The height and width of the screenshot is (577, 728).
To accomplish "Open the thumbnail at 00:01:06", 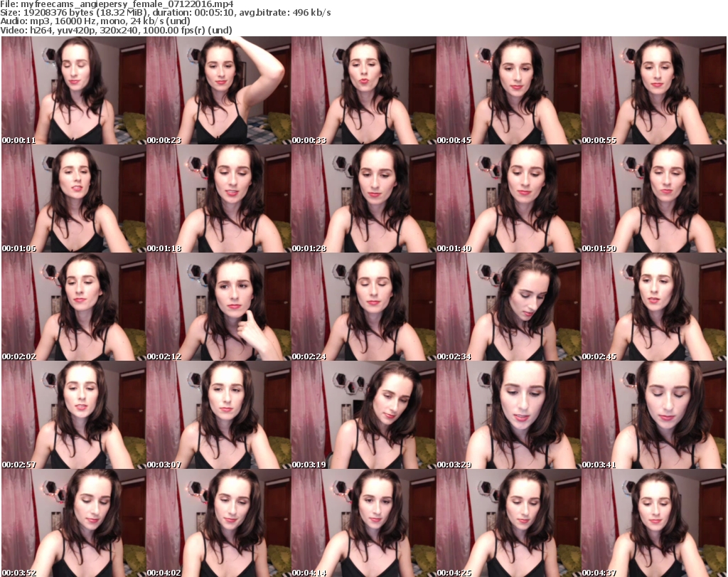I will click(x=74, y=198).
